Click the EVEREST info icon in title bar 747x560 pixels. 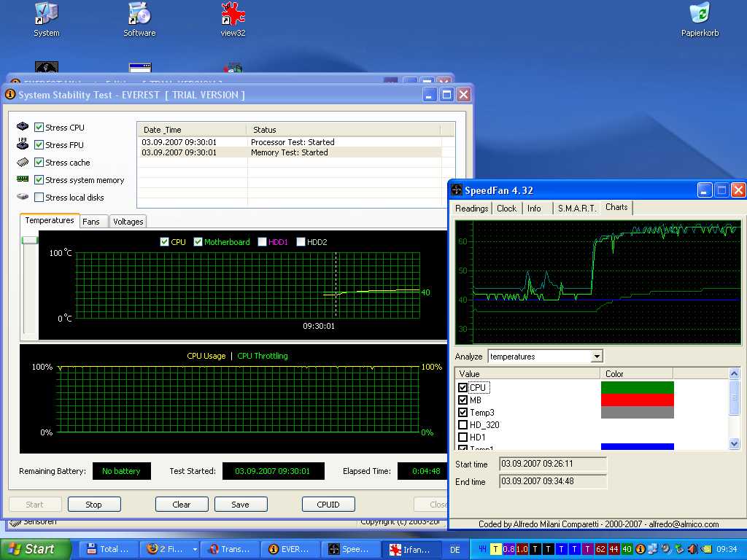coord(10,95)
